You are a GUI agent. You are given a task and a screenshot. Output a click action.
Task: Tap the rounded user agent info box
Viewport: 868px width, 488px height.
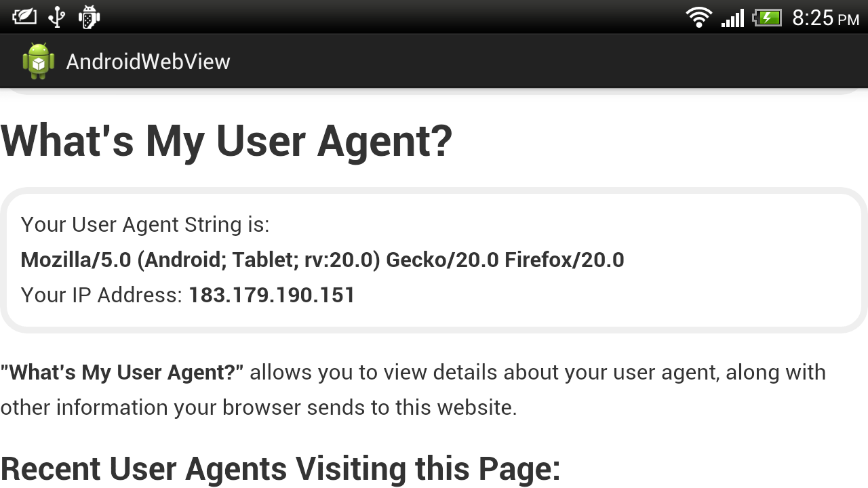click(434, 260)
